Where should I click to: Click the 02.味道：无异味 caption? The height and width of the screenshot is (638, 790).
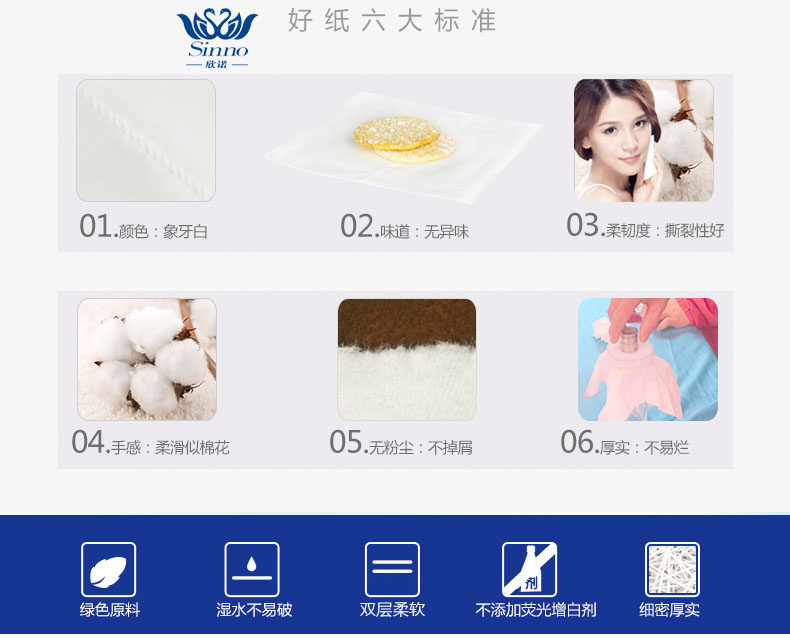[405, 226]
